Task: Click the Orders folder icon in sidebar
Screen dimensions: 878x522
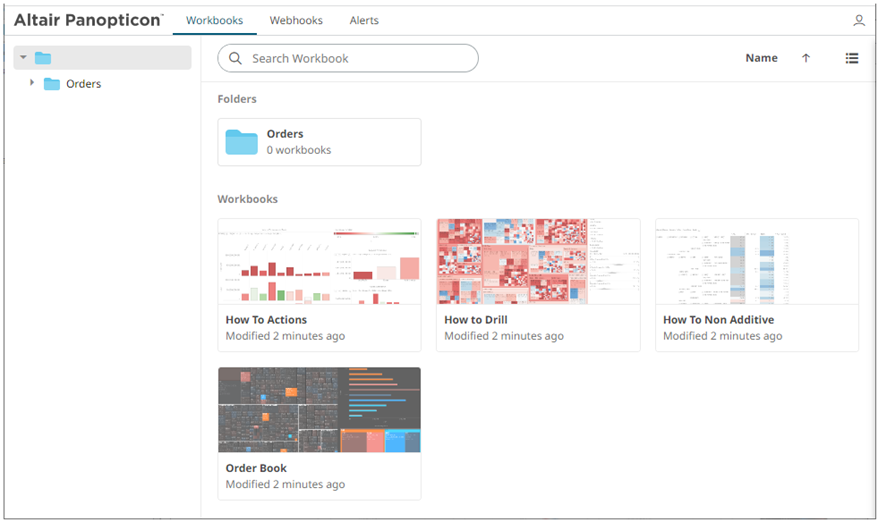Action: (51, 84)
